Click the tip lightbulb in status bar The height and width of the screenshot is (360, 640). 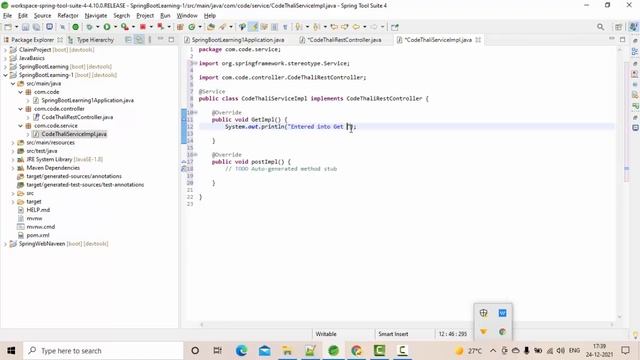click(635, 334)
